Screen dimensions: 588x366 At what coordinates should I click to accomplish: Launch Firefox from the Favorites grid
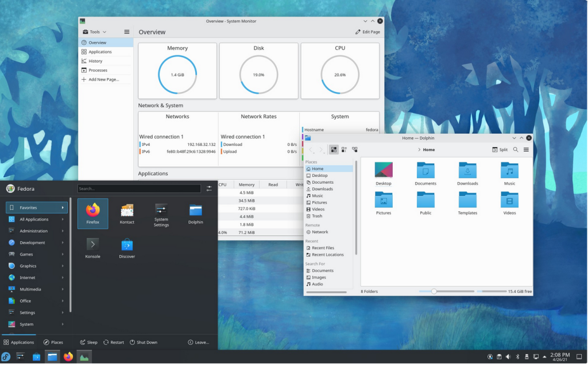pos(92,213)
